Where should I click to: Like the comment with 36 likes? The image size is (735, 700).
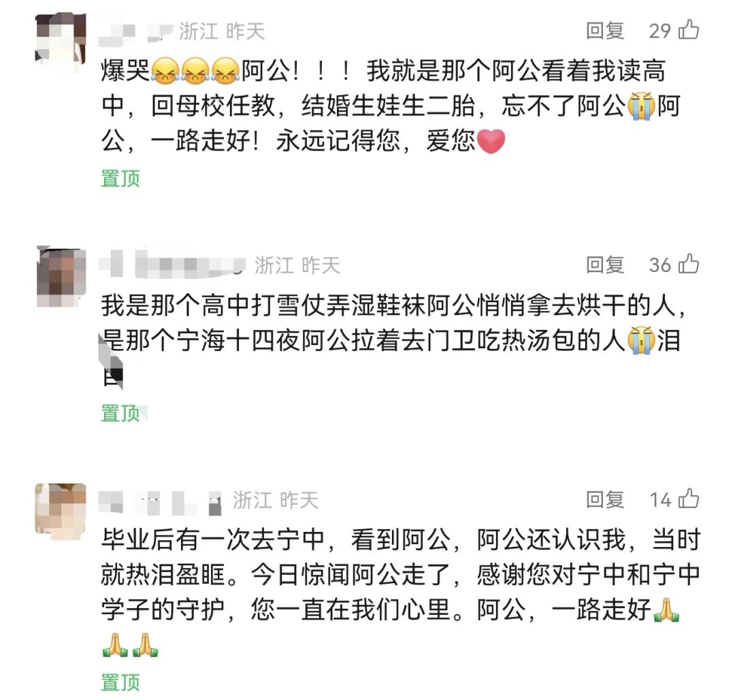(689, 264)
